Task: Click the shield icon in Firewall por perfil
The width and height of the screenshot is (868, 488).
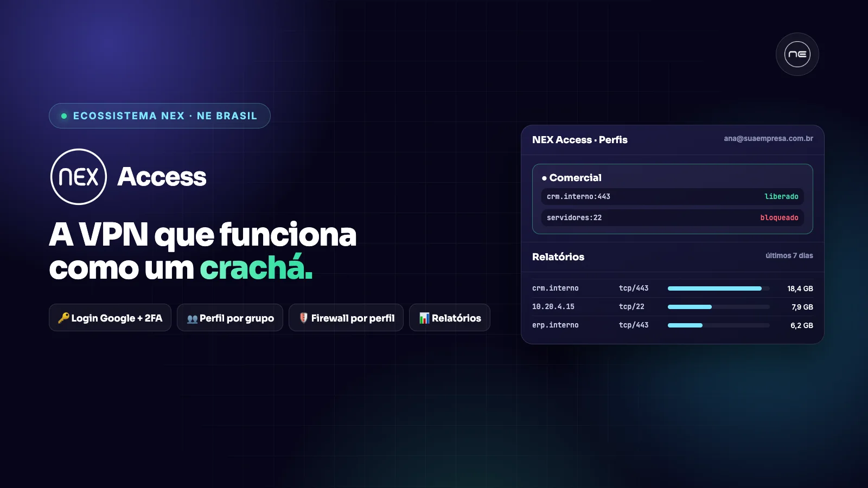Action: (x=304, y=318)
